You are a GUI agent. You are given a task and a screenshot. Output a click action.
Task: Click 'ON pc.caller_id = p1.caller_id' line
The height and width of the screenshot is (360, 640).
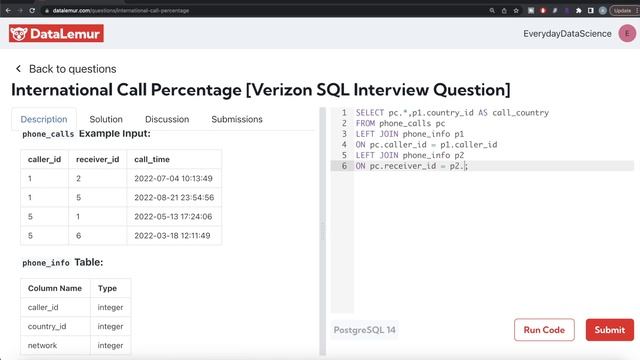click(x=427, y=144)
